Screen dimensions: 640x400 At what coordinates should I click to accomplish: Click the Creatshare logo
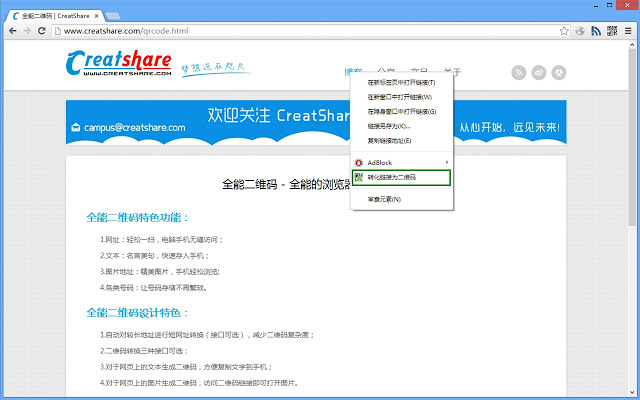[119, 63]
